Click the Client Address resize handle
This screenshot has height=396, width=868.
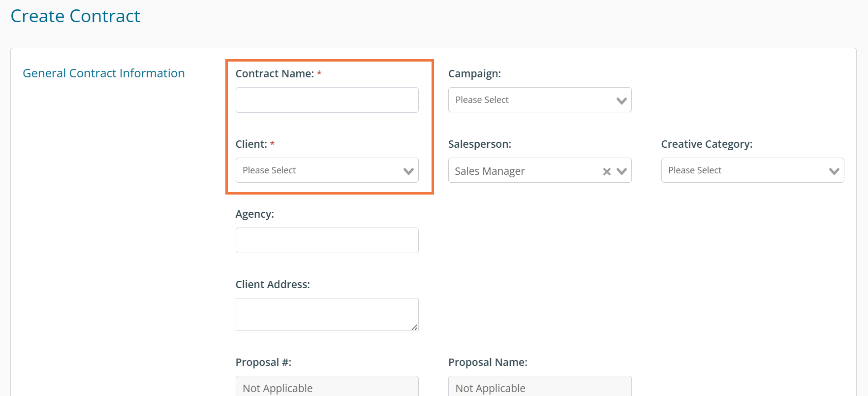[415, 327]
